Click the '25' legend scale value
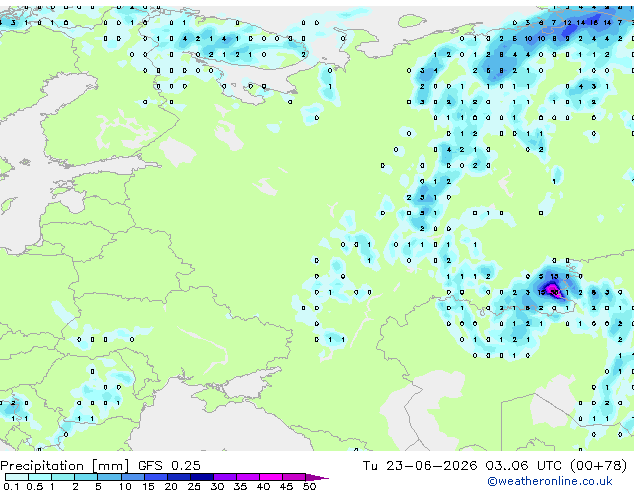634x490 pixels. point(194,486)
